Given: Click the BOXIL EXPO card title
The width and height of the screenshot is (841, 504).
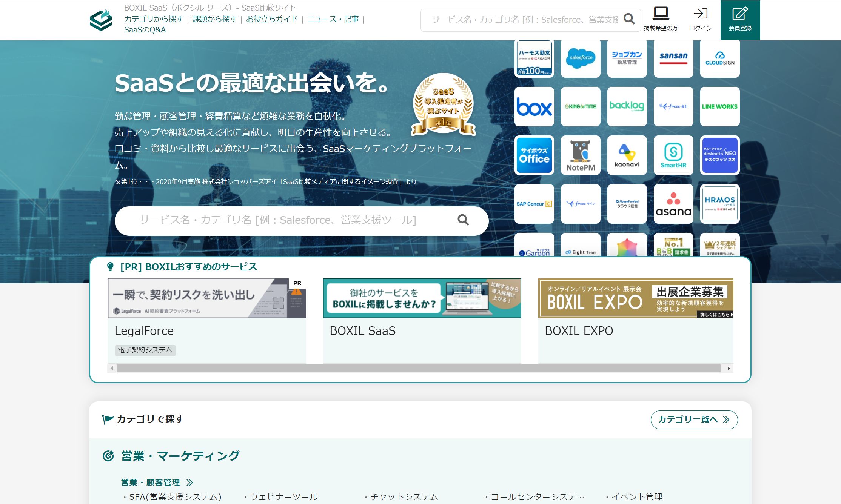Looking at the screenshot, I should coord(579,331).
